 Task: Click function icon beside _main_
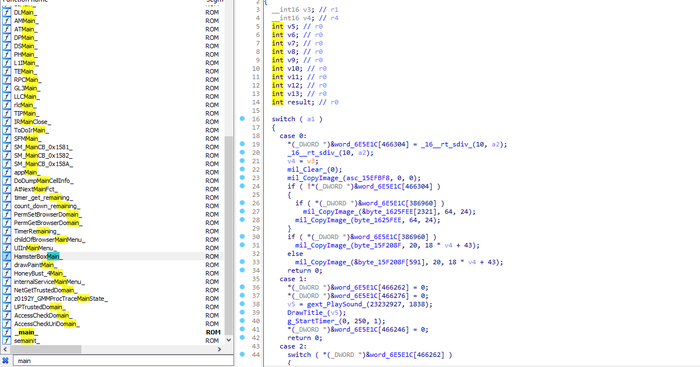[x=7, y=332]
